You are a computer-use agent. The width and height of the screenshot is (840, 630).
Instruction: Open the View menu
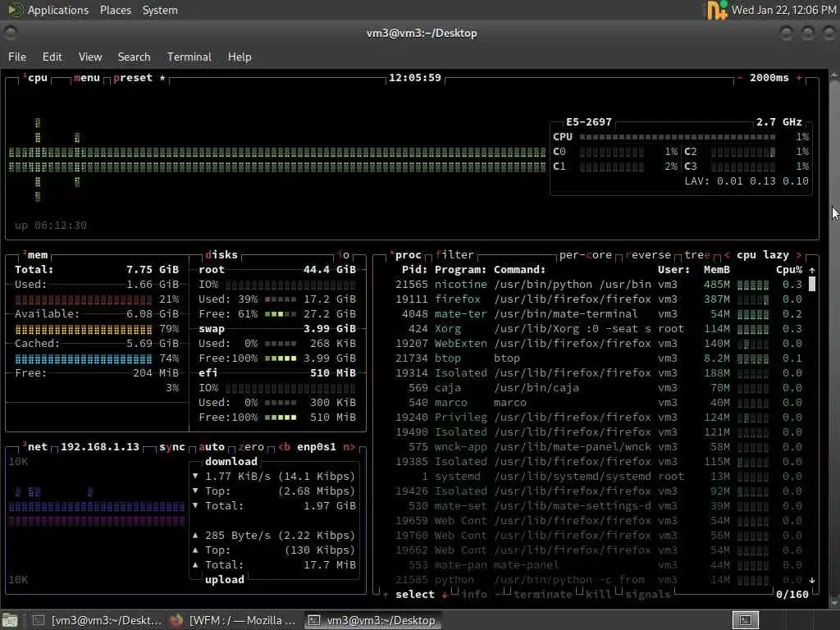pyautogui.click(x=90, y=57)
